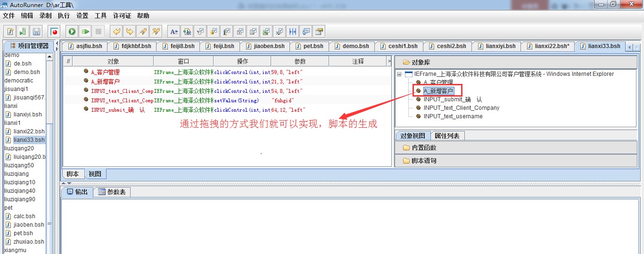Click the 对象 column header
The image size is (644, 254).
point(113,61)
